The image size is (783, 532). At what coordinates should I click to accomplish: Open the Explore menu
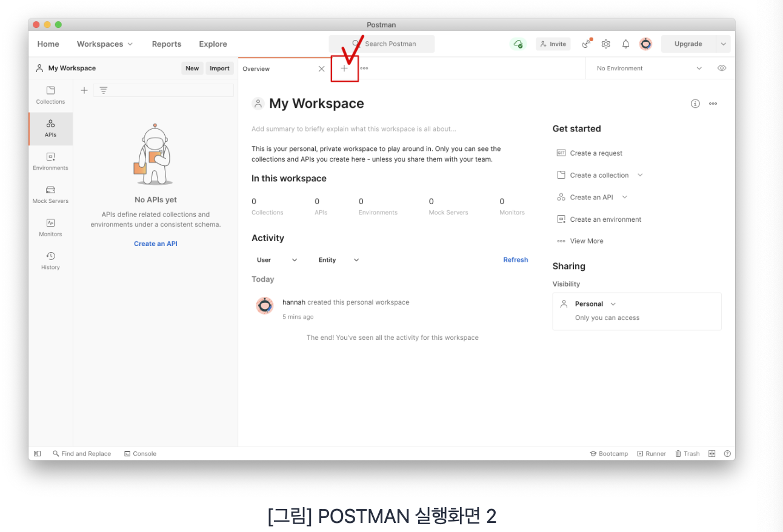(213, 44)
